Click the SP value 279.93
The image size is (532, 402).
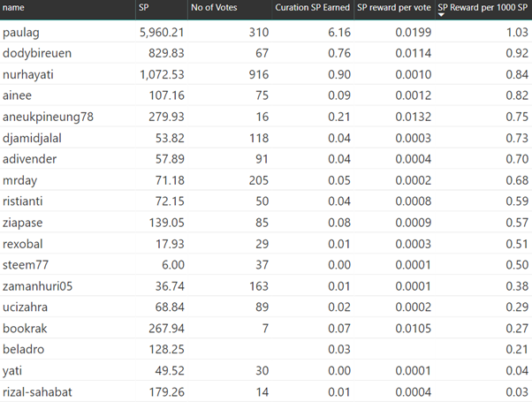pos(166,117)
